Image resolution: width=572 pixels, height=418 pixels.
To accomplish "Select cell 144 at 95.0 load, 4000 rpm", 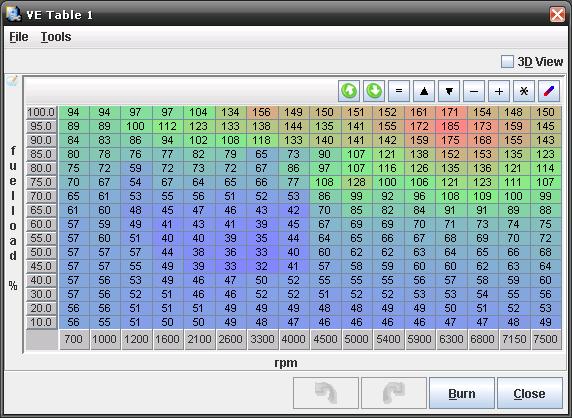I will point(293,126).
